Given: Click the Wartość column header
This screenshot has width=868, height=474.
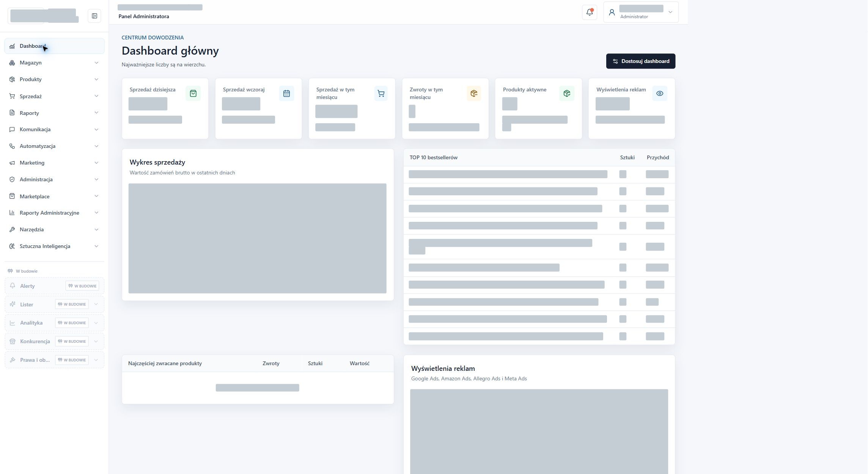Looking at the screenshot, I should point(359,363).
